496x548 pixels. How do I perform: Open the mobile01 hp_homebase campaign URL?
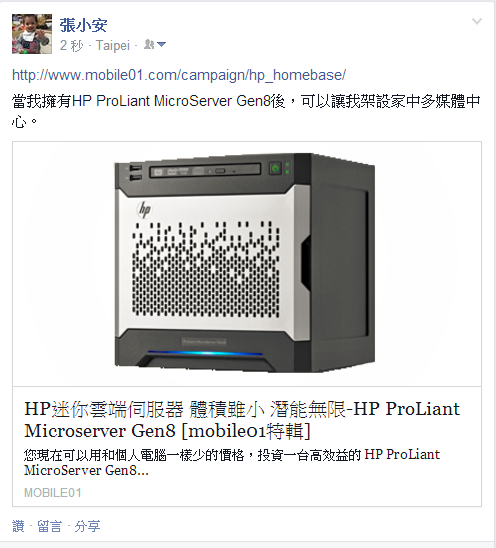coord(179,75)
